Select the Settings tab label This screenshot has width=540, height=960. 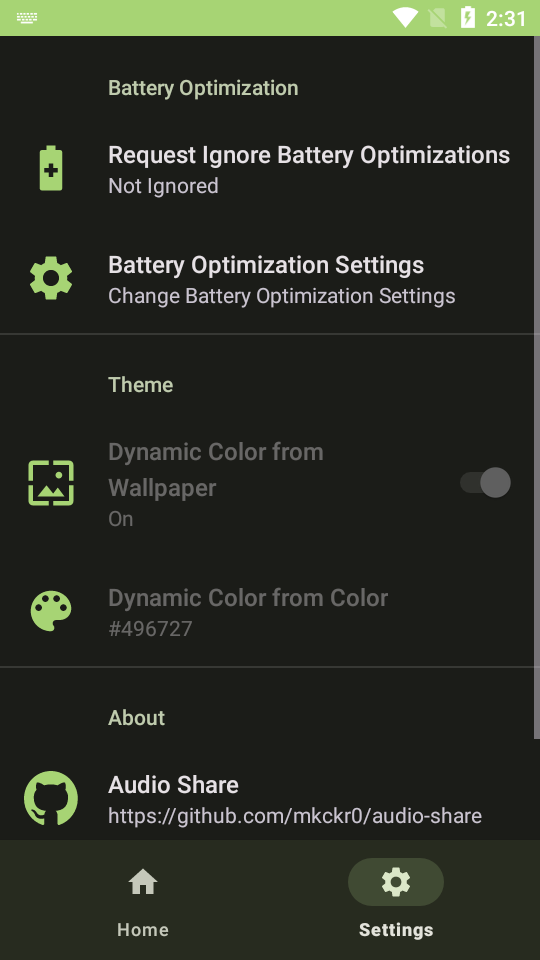396,929
